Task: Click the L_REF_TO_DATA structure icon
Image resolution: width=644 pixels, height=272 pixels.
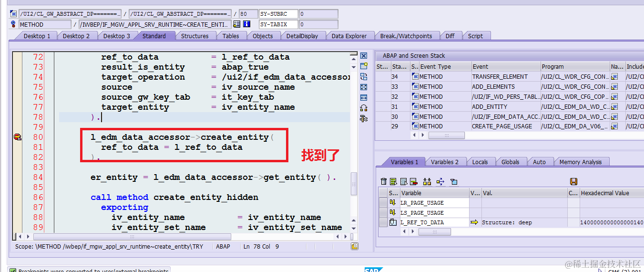Action: (393, 222)
